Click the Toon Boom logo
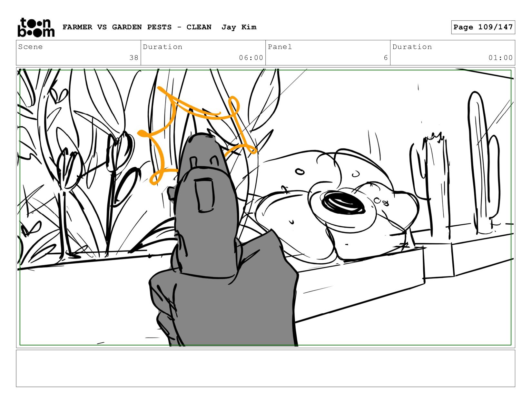The height and width of the screenshot is (411, 532). (36, 27)
